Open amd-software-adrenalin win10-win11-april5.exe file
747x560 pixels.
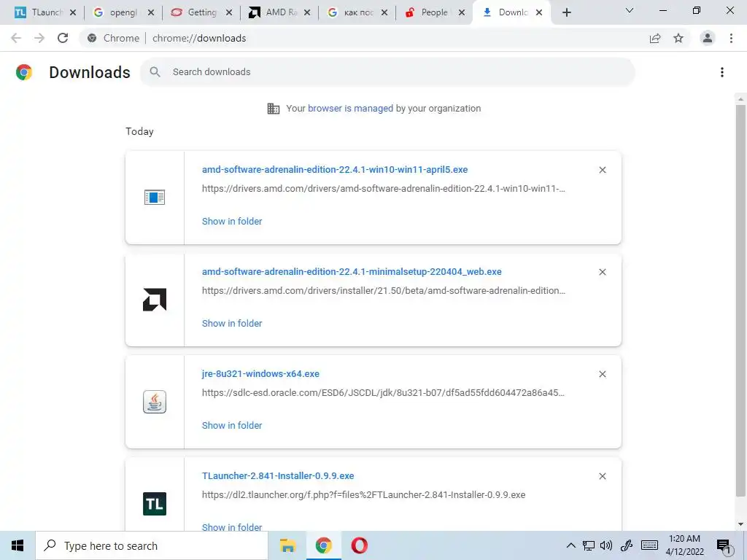335,169
